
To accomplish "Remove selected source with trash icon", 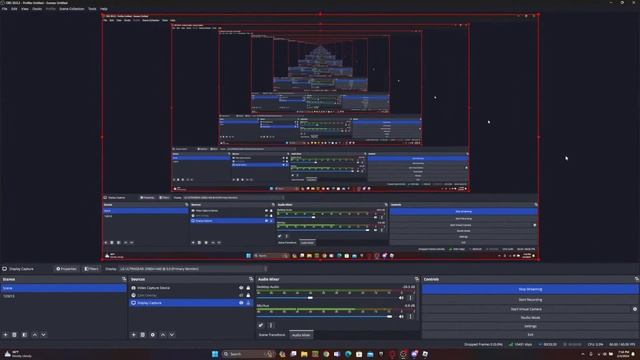I will pos(142,335).
